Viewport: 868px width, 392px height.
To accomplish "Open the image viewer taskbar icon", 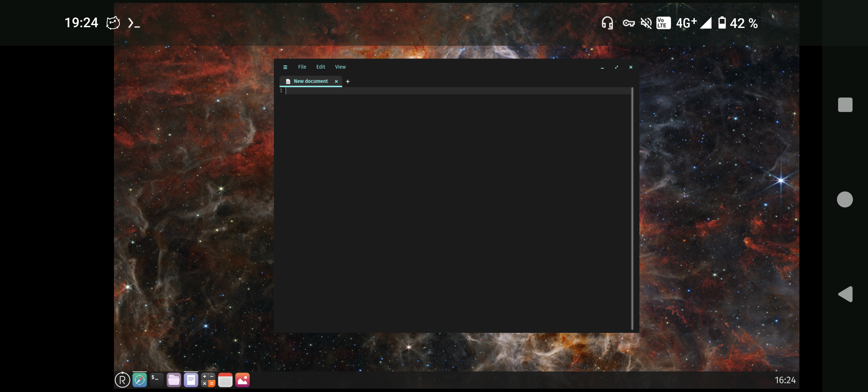I will (x=242, y=380).
